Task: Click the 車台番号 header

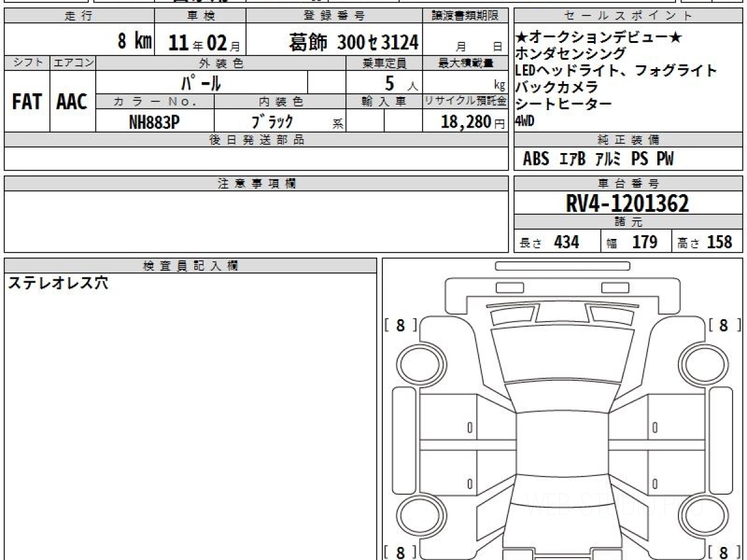Action: click(x=629, y=184)
